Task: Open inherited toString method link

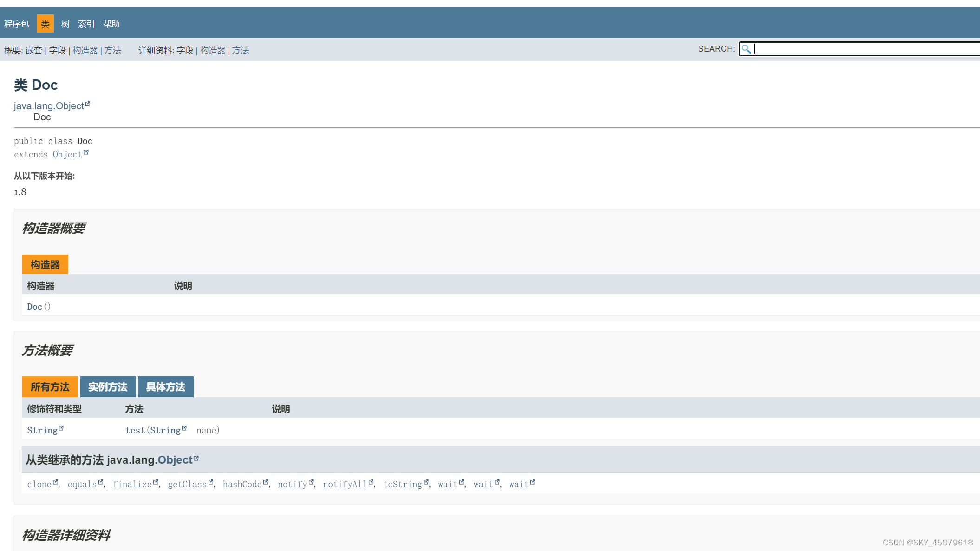Action: point(403,484)
